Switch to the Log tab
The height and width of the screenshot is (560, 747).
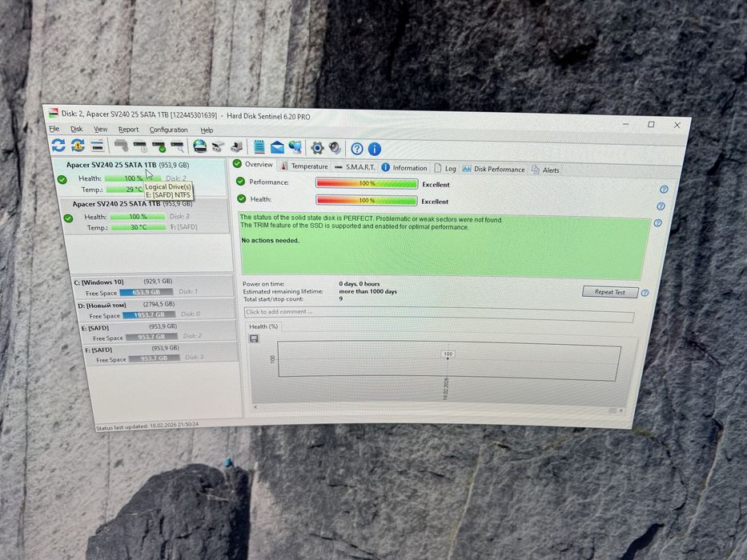(x=445, y=168)
